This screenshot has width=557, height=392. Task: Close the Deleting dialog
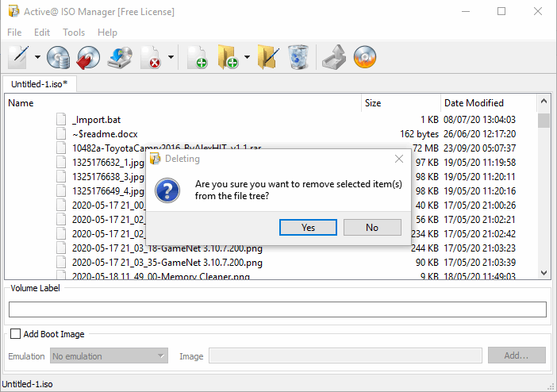pos(399,159)
